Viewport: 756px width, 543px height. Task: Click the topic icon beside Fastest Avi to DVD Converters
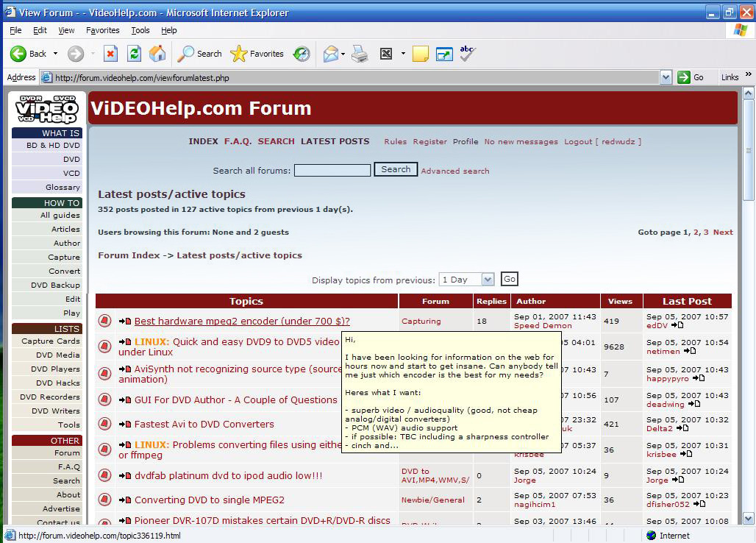[104, 424]
